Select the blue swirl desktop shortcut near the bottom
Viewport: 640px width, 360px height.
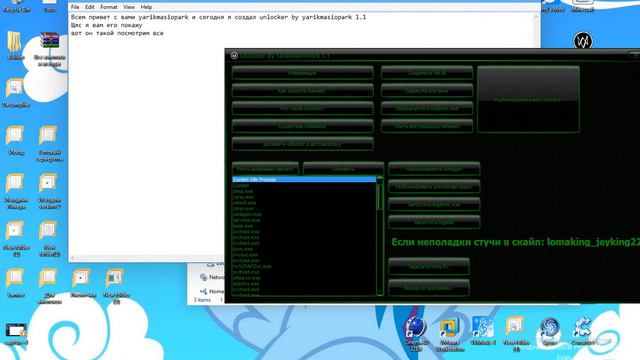[549, 328]
